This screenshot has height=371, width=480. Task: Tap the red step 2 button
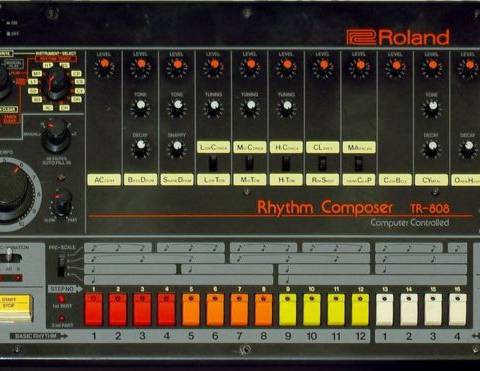point(118,309)
